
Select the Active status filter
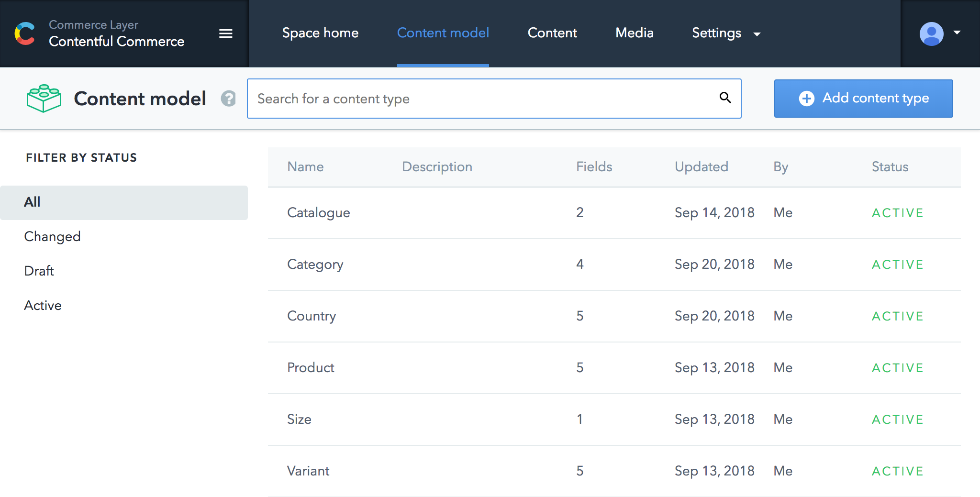point(43,305)
